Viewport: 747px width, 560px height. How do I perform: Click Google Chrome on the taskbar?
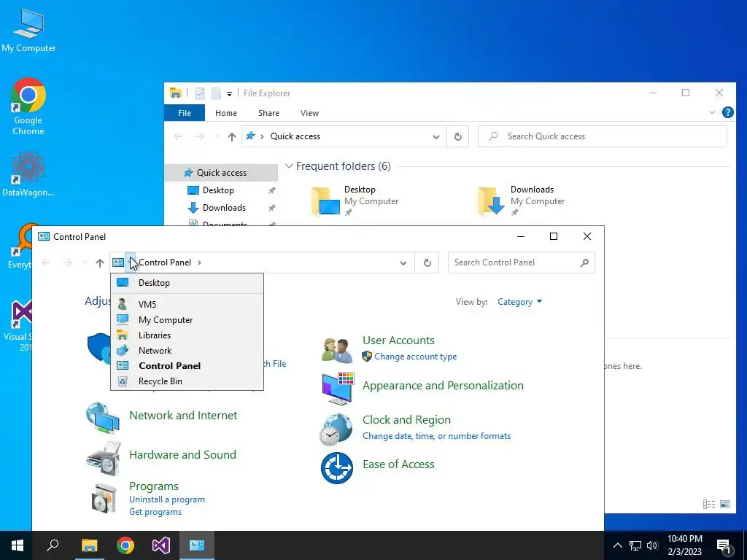click(x=125, y=545)
